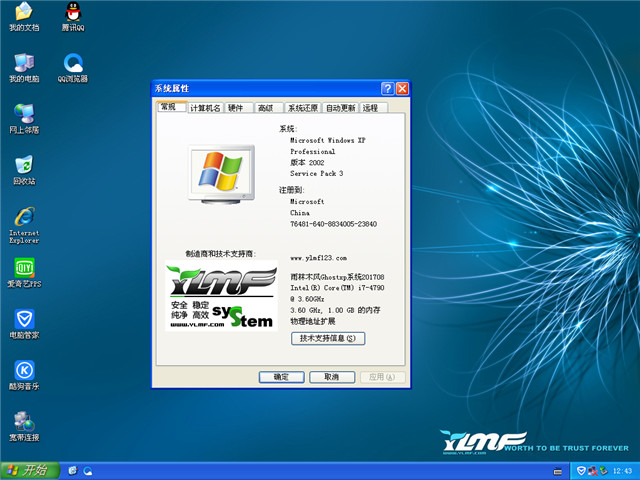The width and height of the screenshot is (640, 480).
Task: Open the 爱奇艺PPS desktop icon
Action: (24, 273)
